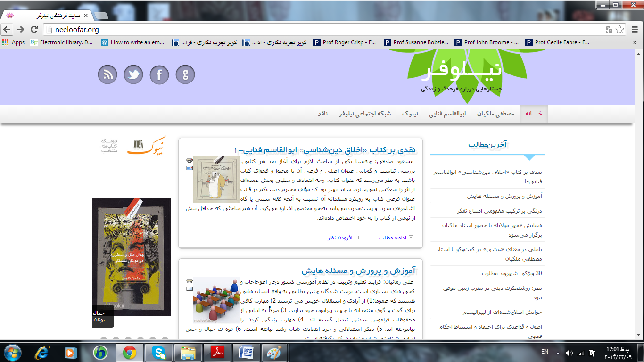
Task: Bookmark this page with star icon
Action: 620,30
